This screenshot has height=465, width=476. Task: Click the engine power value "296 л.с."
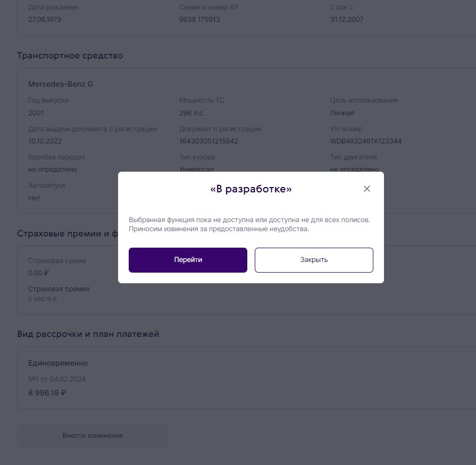(x=192, y=113)
